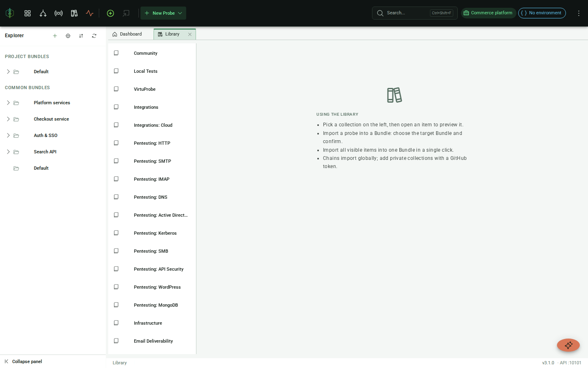Screen dimensions: 588x368
Task: Expand the Platform services bundle
Action: 8,103
